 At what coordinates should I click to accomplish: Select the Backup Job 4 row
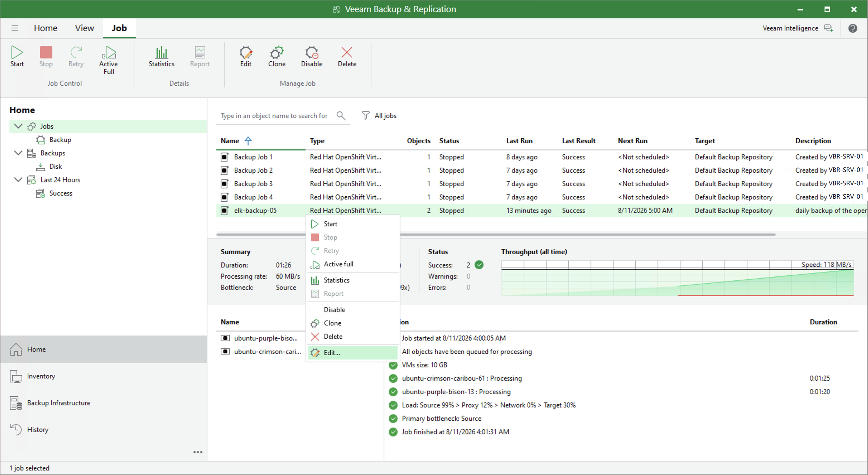(542, 197)
